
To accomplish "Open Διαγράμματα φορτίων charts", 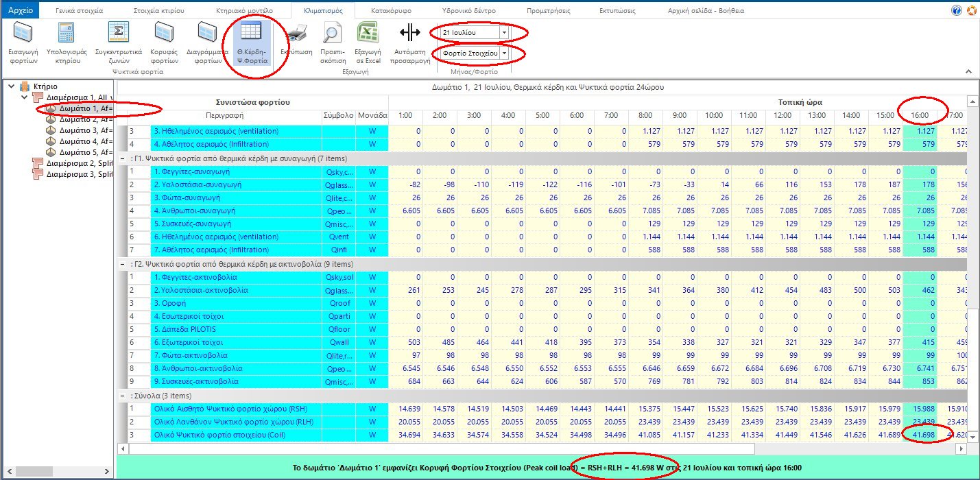I will click(x=206, y=41).
